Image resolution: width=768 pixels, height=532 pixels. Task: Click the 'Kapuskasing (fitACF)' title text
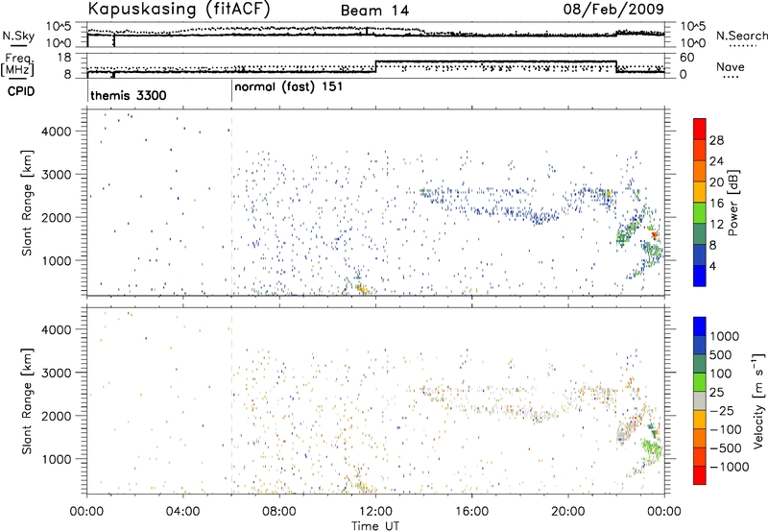179,10
